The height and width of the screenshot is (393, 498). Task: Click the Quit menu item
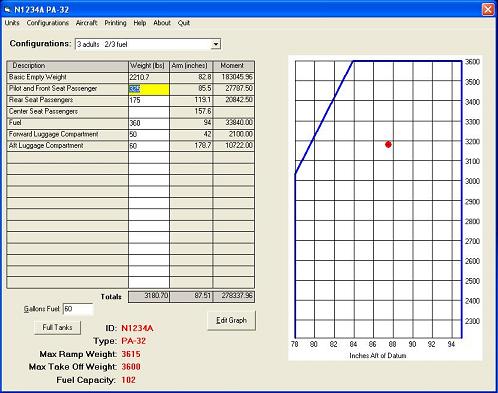[184, 23]
